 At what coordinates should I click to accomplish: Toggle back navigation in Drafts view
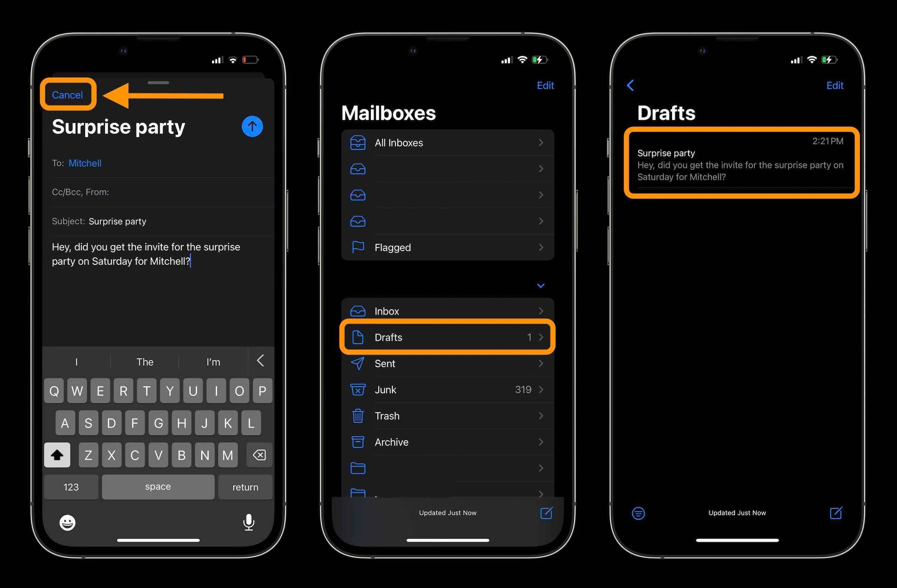coord(630,84)
